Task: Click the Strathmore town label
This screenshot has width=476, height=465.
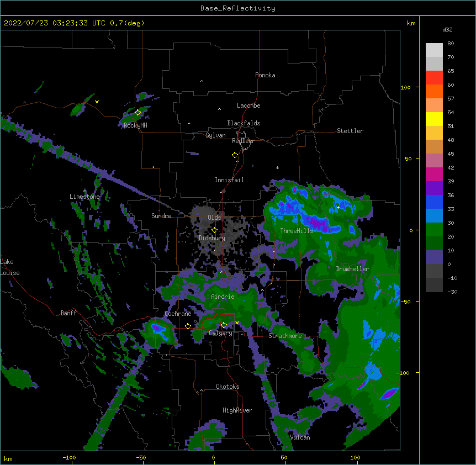Action: (285, 336)
